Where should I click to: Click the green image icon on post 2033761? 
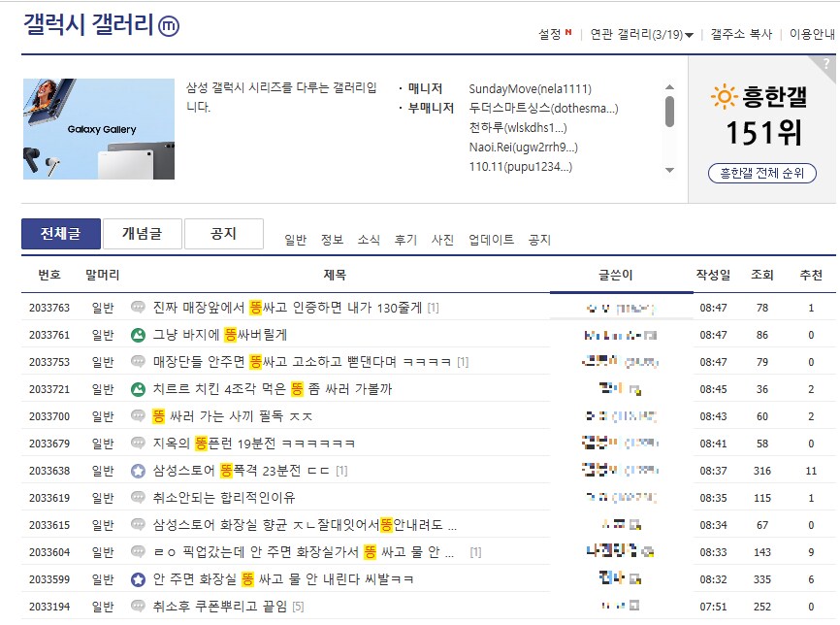pos(138,335)
